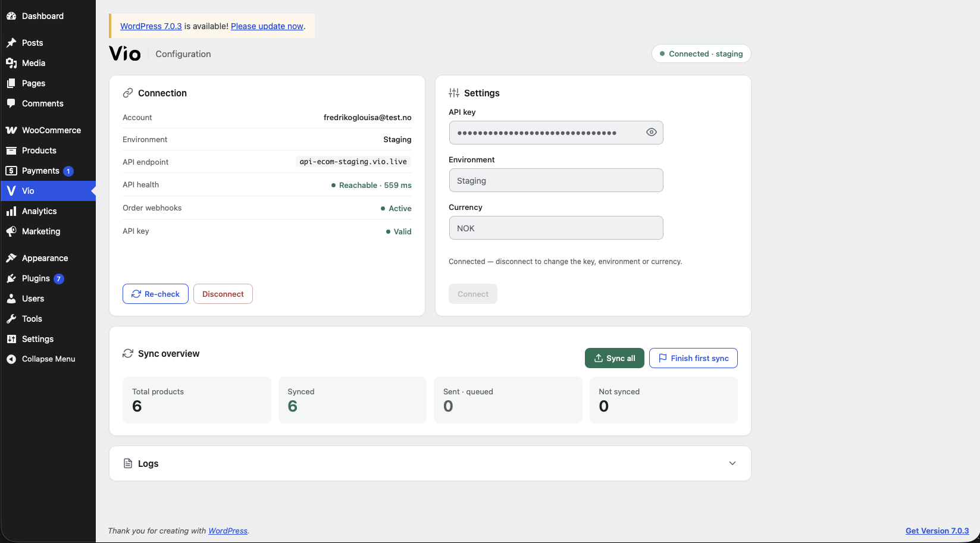Open the Users menu item

48,299
